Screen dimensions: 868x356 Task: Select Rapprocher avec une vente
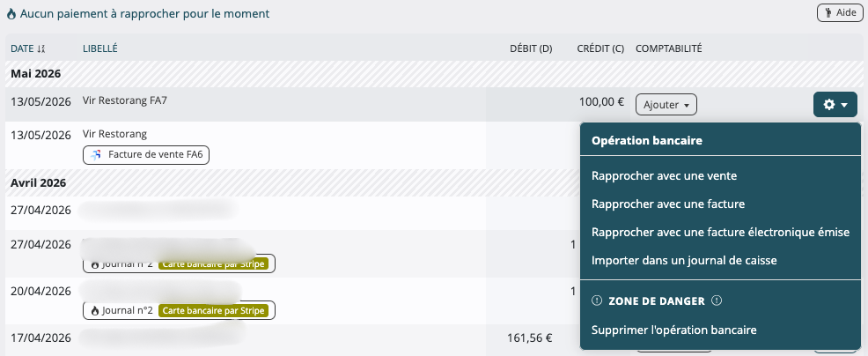point(664,175)
